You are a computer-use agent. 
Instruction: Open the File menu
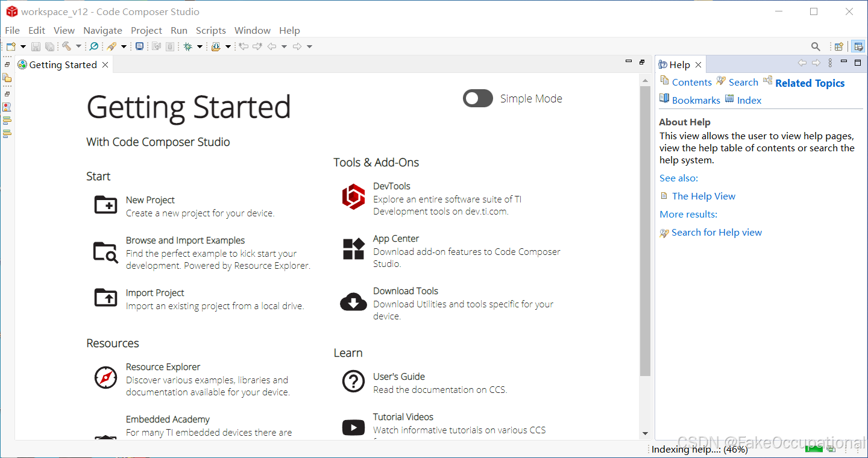click(12, 30)
